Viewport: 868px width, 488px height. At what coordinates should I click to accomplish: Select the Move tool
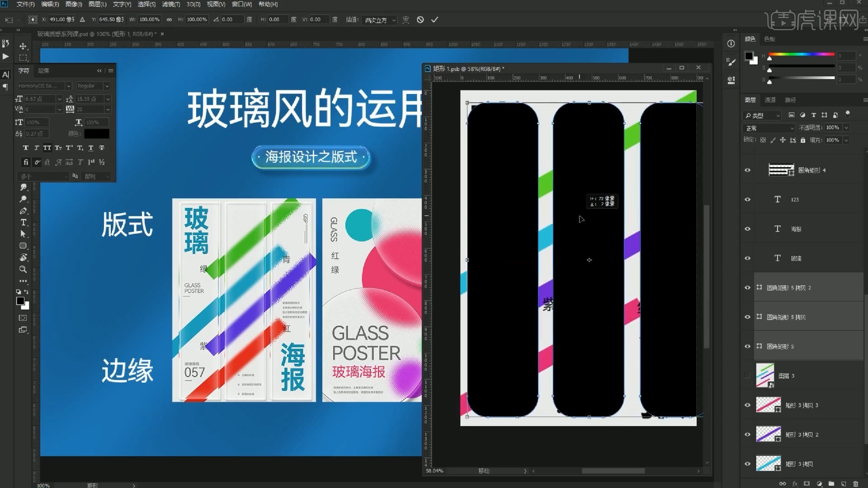pyautogui.click(x=24, y=46)
